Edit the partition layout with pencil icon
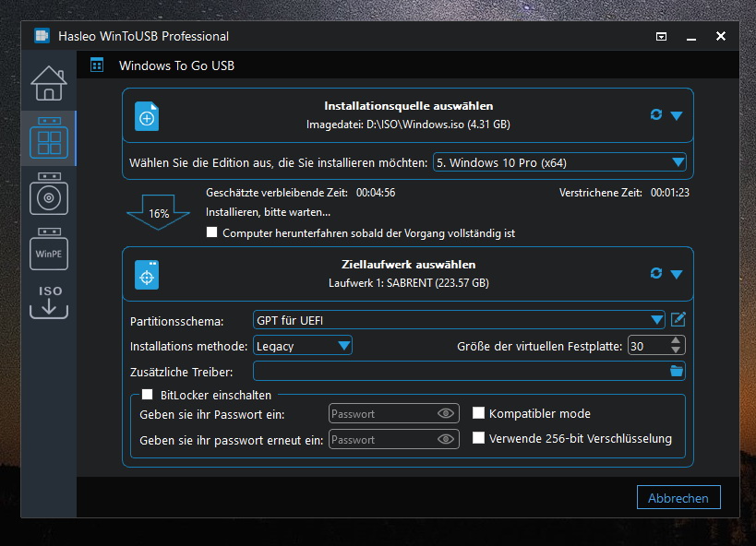The height and width of the screenshot is (546, 756). 678,319
